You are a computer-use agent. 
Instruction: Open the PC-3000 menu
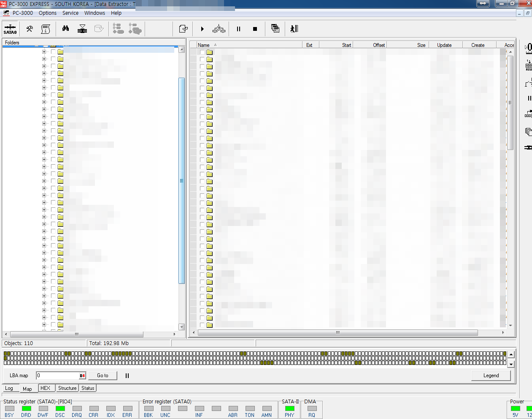tap(23, 13)
